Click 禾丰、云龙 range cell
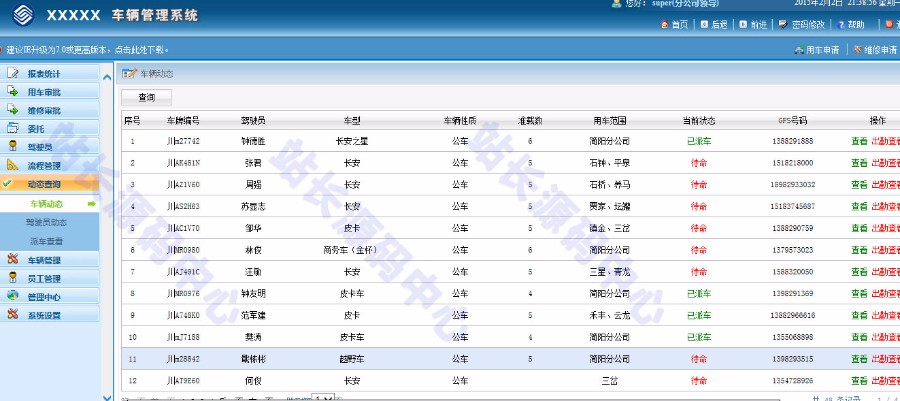This screenshot has width=900, height=401. pos(610,316)
